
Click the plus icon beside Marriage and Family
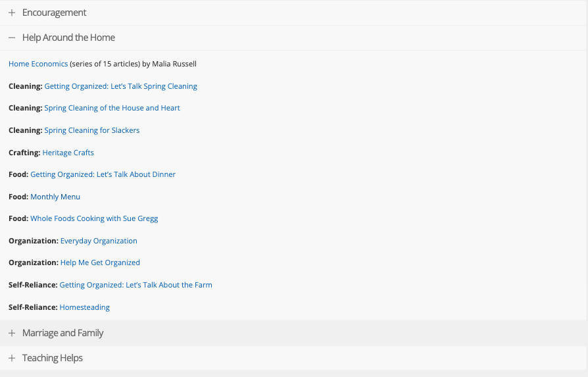tap(12, 334)
